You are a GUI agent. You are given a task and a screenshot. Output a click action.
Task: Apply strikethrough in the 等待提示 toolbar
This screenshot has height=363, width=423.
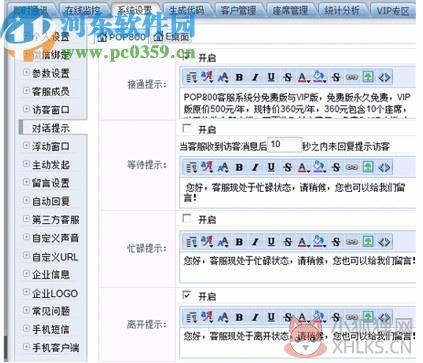click(287, 167)
